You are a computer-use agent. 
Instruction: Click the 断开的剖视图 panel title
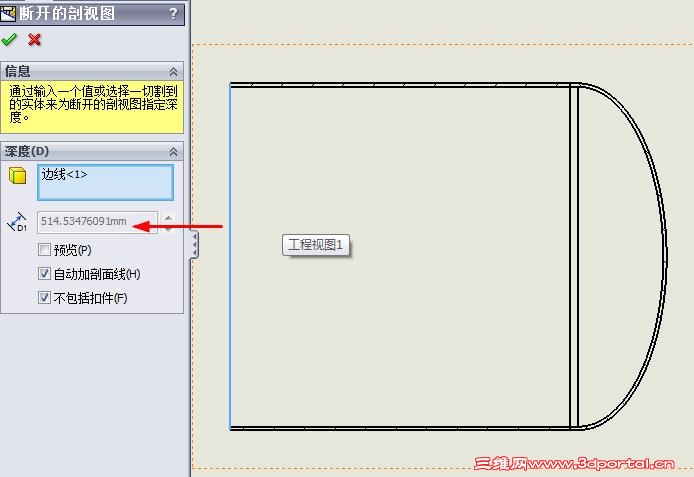[67, 13]
